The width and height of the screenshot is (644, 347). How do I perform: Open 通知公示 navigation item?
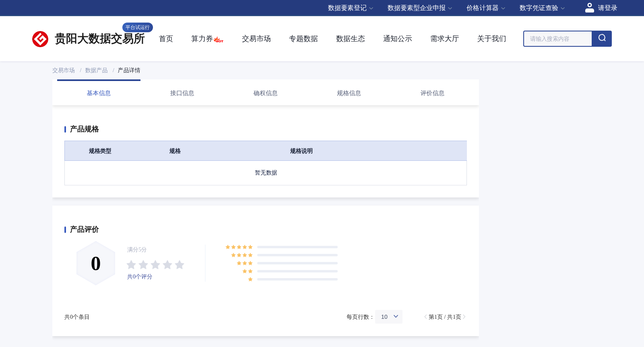tap(398, 39)
